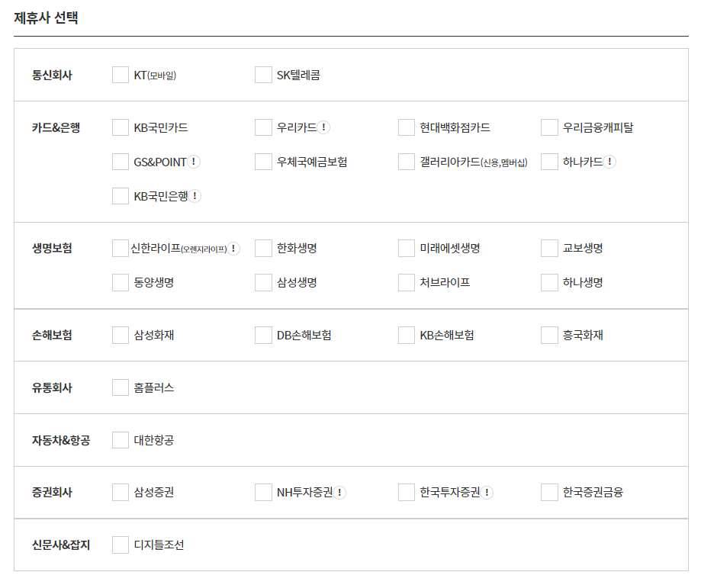Click the 자동차&항공 category label

61,441
